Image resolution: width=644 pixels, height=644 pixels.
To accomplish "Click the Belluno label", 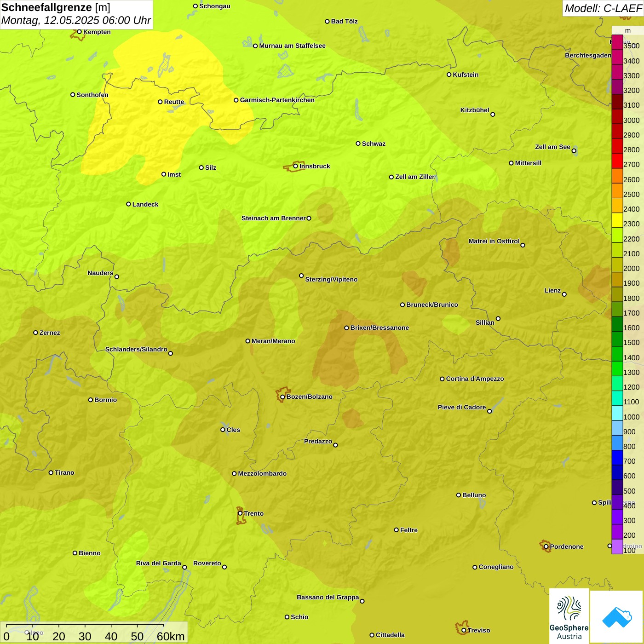I will 474,495.
